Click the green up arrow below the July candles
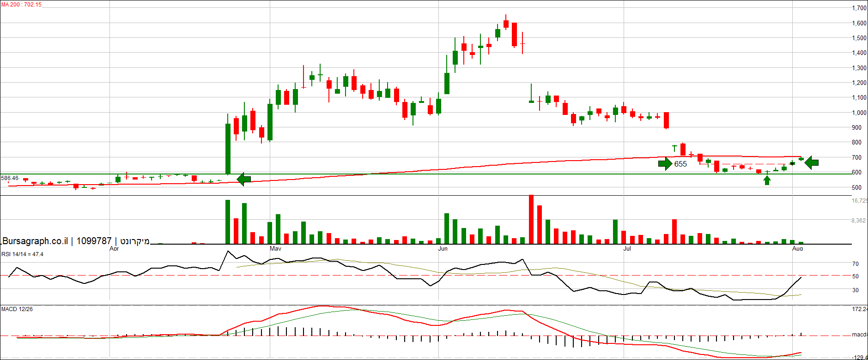 [x=767, y=180]
